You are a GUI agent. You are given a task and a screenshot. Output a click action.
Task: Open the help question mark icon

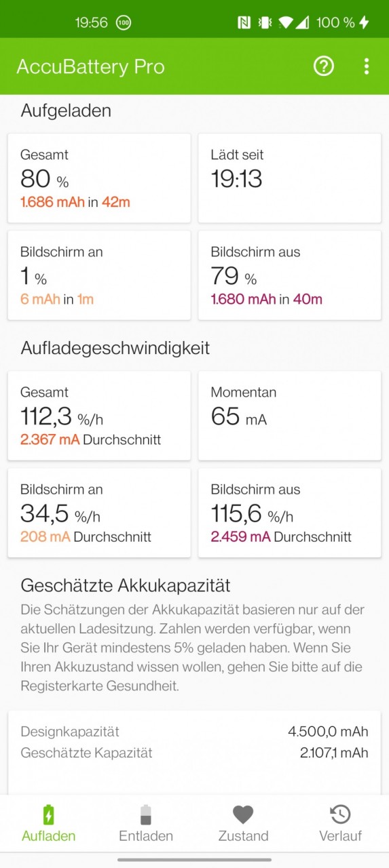(x=324, y=66)
